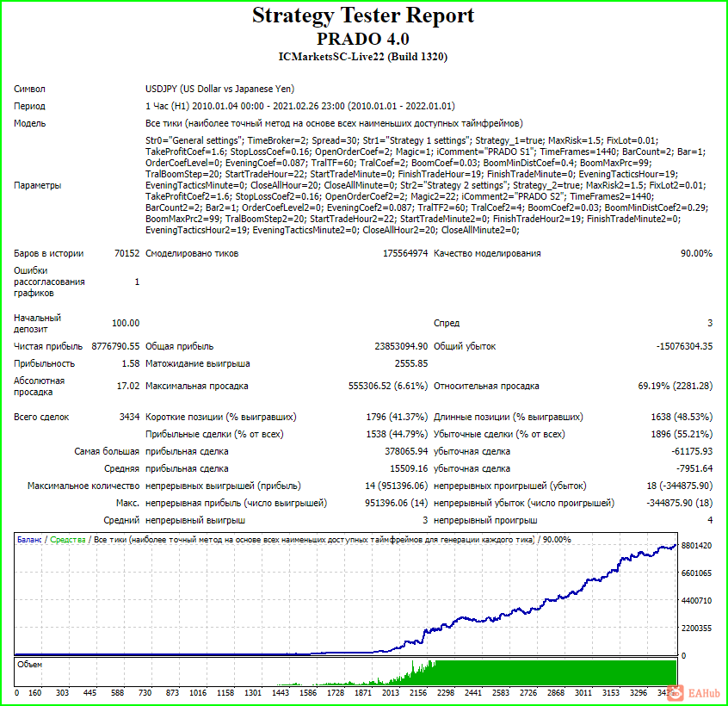Viewport: 728px width, 706px height.
Task: Click the Общая прибыль value 23853094.90
Action: tap(401, 346)
